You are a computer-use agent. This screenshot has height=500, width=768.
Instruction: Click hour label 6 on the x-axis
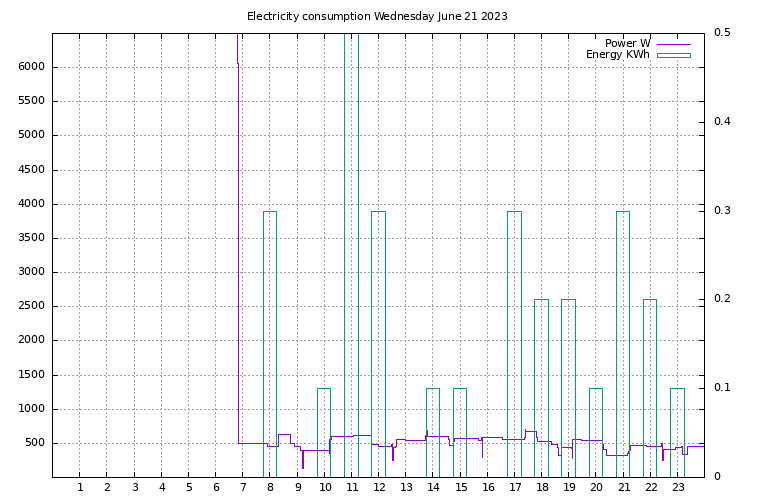(x=216, y=487)
